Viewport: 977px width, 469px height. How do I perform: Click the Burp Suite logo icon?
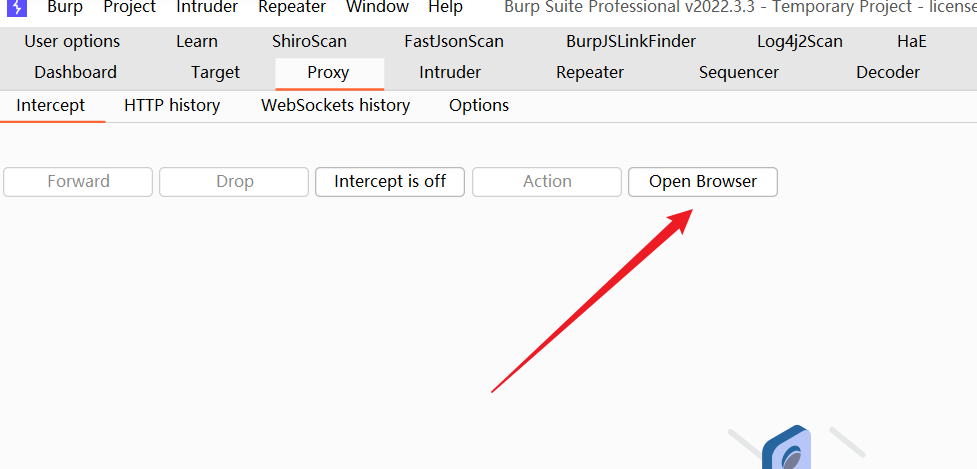[x=18, y=7]
